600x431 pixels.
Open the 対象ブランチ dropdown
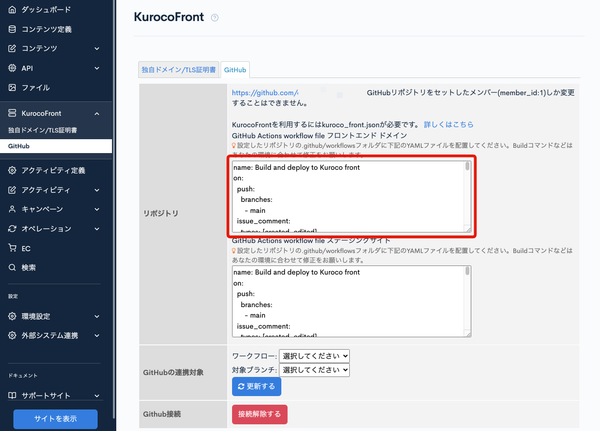[314, 370]
